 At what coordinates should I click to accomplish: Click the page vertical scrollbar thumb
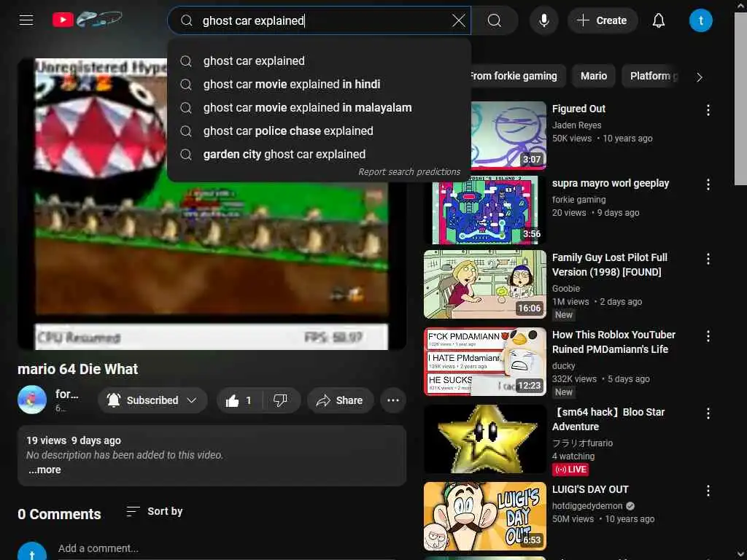coord(740,99)
